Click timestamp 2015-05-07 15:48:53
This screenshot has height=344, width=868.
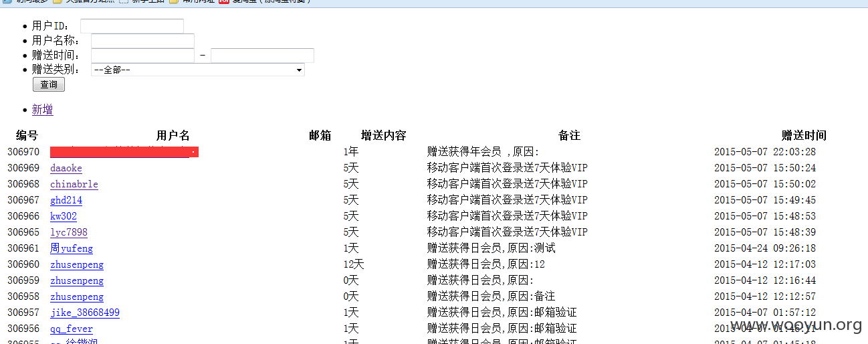[x=765, y=216]
